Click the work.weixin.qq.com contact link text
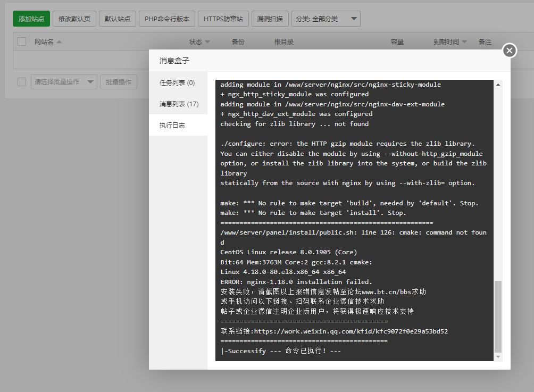Viewport: 534px width, 392px height. click(x=351, y=331)
